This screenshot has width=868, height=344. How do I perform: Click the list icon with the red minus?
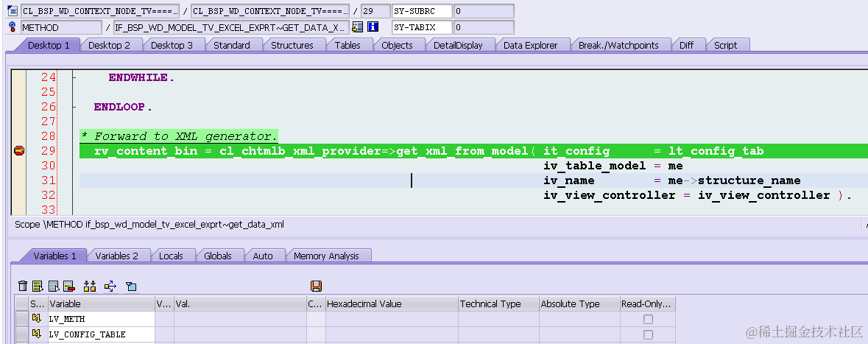tap(68, 286)
